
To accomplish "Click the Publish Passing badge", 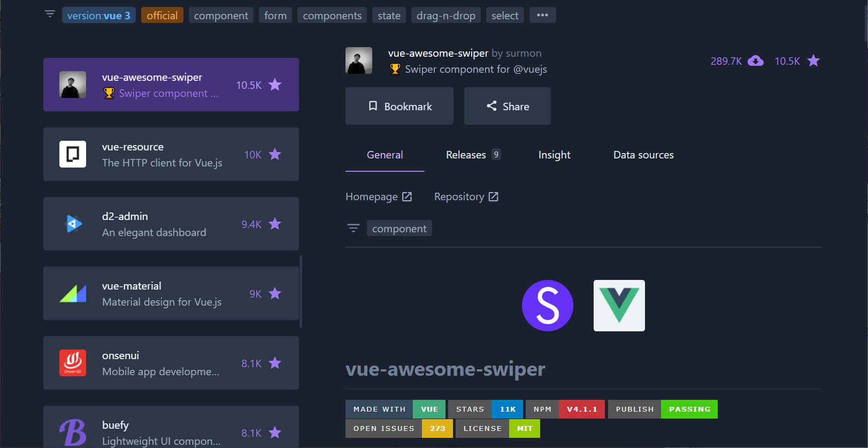I will [x=663, y=409].
